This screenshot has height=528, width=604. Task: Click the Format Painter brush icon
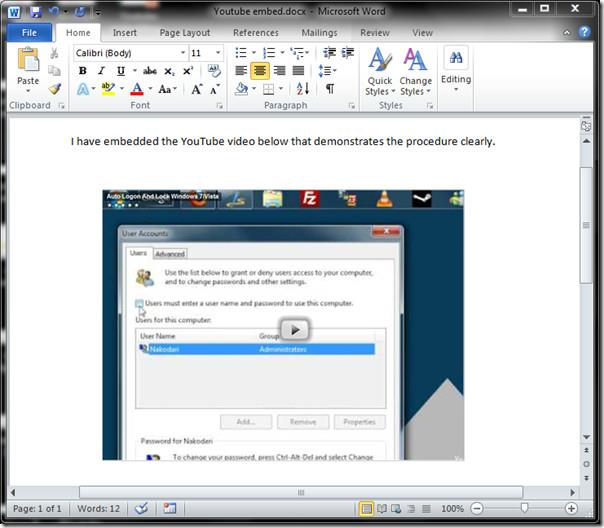pos(55,89)
